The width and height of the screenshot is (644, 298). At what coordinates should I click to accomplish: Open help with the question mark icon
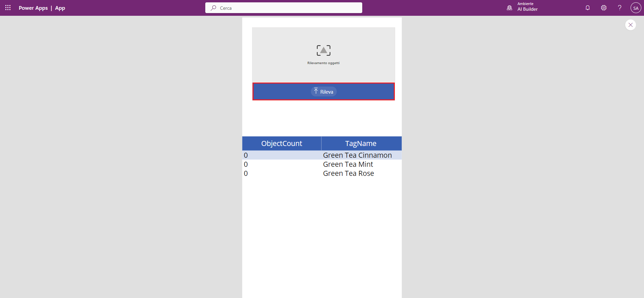pos(620,8)
